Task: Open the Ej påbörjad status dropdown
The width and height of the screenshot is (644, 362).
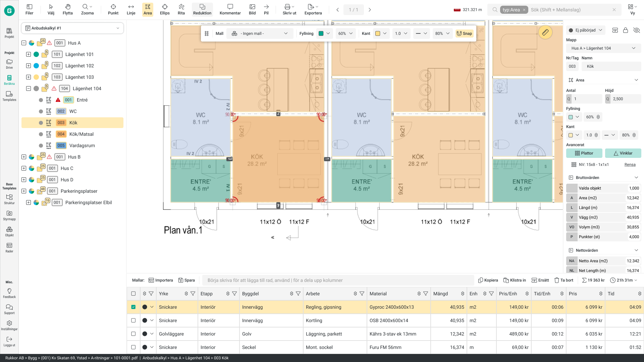Action: [586, 30]
